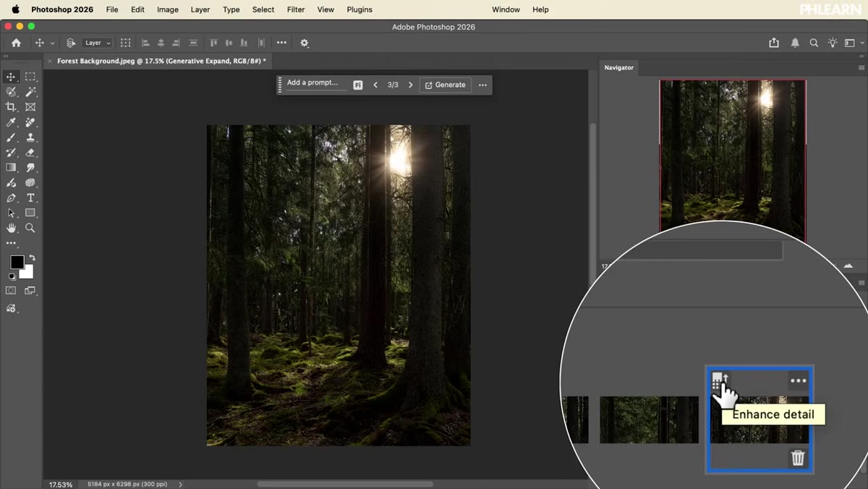
Task: Open the Window menu
Action: point(506,9)
